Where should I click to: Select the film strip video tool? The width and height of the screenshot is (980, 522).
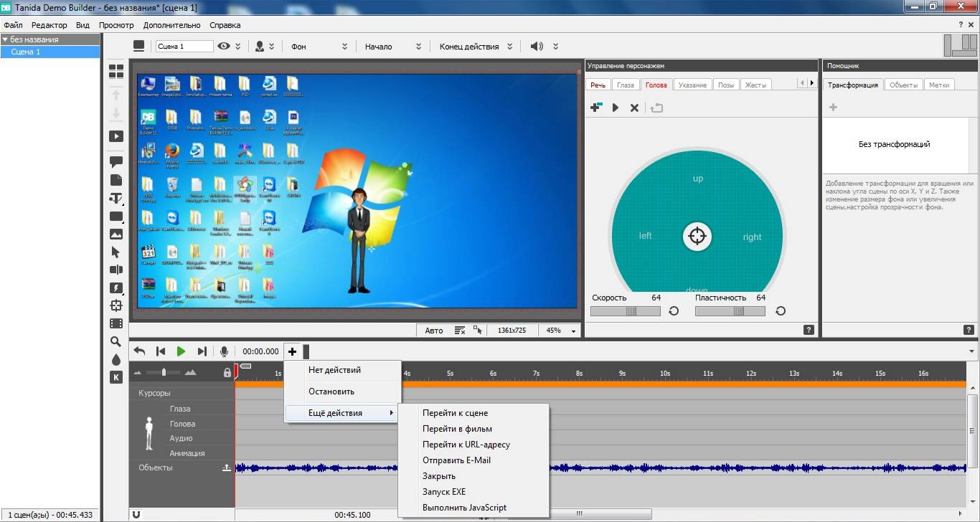(x=116, y=324)
